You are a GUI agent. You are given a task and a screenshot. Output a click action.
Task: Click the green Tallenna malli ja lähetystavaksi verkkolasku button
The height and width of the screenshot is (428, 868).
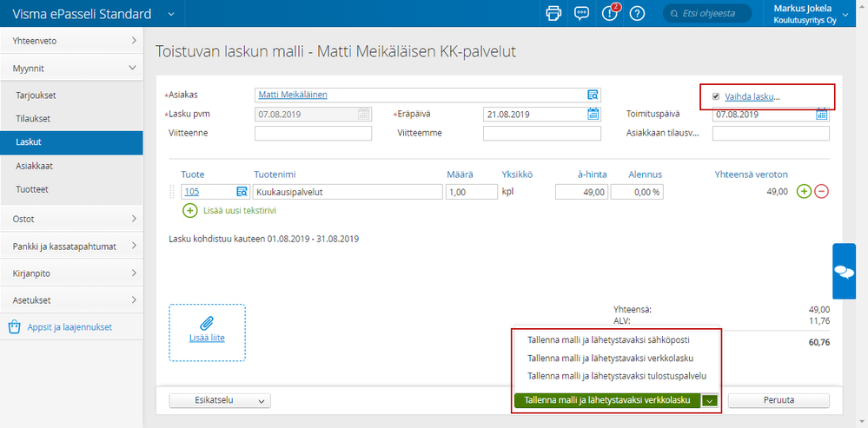[x=608, y=401]
